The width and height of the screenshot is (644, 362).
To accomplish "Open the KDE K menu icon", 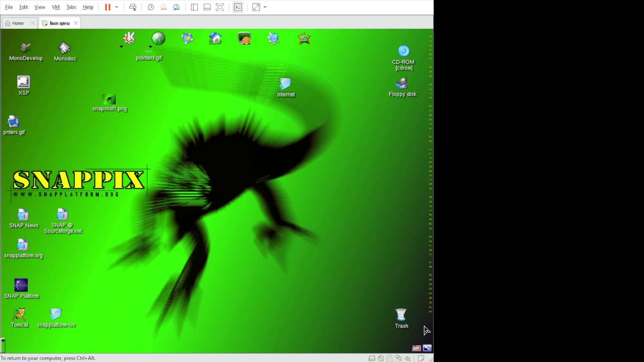I will pos(129,38).
